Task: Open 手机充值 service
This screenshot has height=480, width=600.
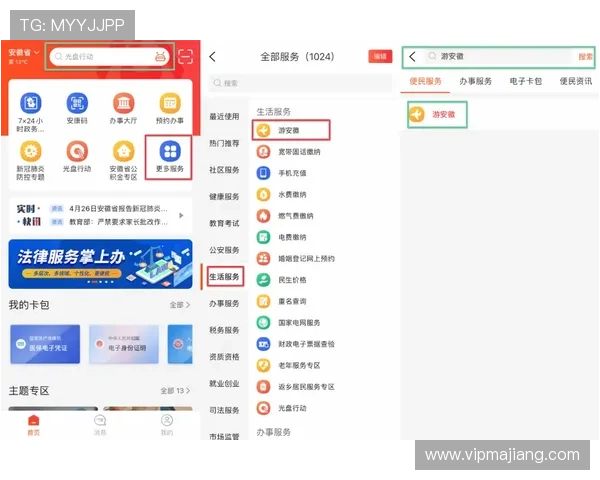Action: click(x=282, y=173)
